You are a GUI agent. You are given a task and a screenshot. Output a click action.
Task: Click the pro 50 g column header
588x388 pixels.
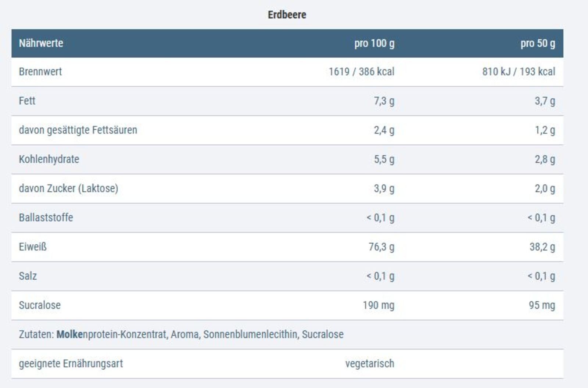[x=537, y=43]
